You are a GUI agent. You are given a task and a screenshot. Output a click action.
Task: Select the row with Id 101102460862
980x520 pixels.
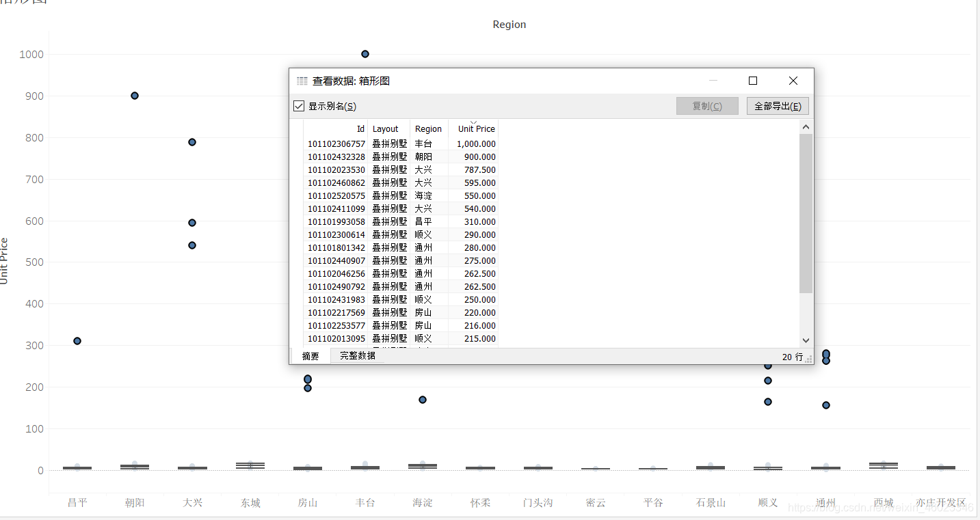401,182
